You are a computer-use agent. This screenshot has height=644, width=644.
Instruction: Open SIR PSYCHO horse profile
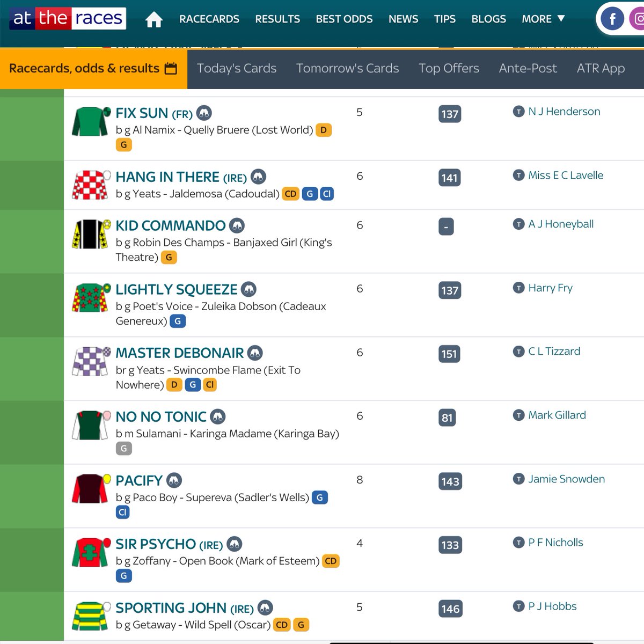coord(169,544)
